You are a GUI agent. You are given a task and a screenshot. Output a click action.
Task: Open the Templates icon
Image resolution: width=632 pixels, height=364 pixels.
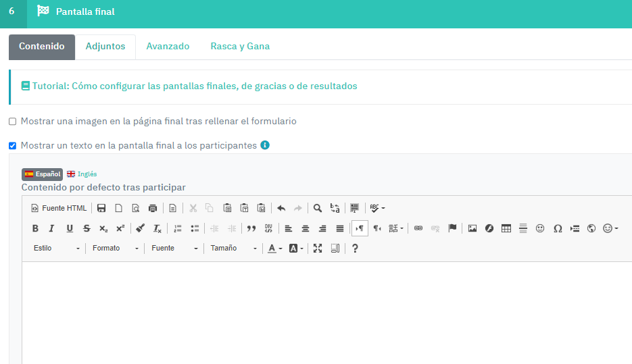tap(172, 208)
